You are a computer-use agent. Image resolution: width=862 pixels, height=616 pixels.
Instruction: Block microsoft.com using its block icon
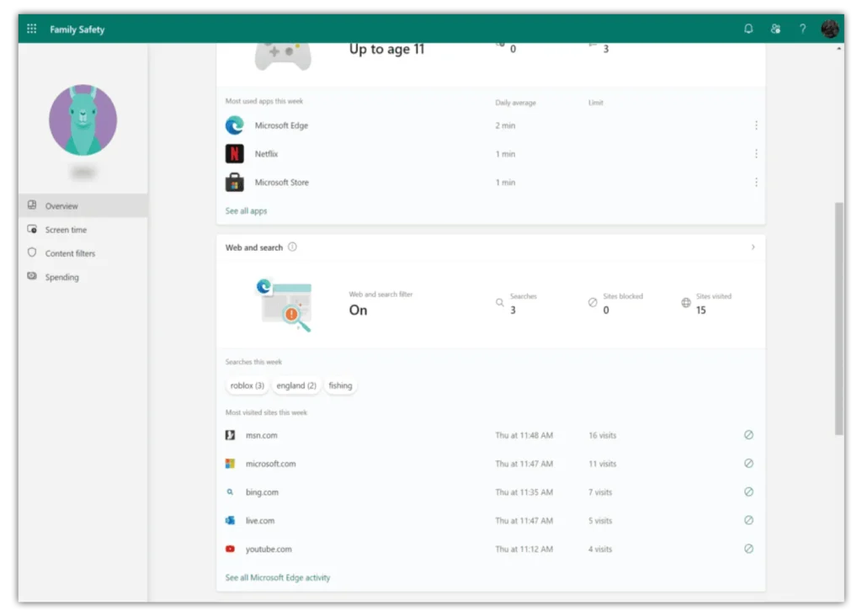click(748, 464)
